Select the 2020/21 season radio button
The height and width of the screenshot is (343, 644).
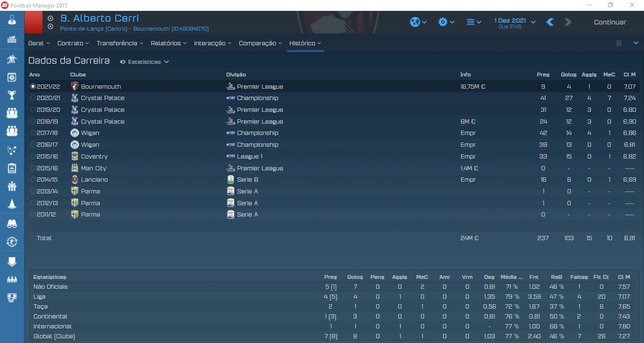(x=33, y=98)
